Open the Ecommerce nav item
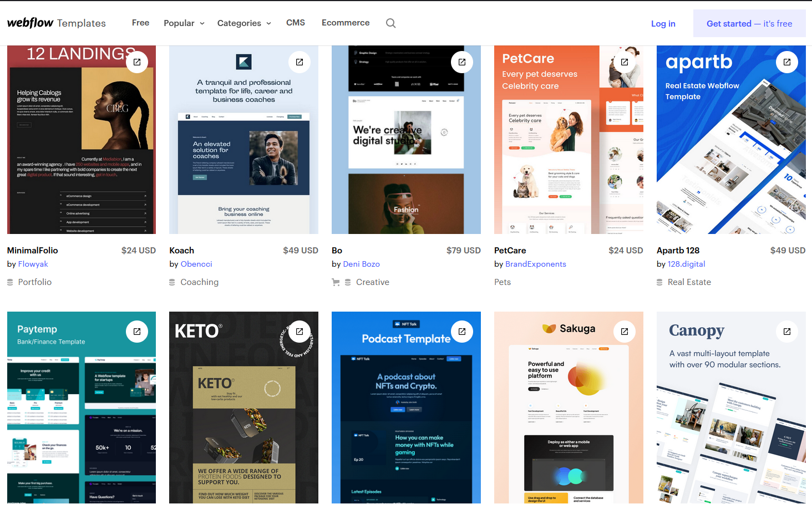Screen dimensions: 812x509 [x=346, y=23]
